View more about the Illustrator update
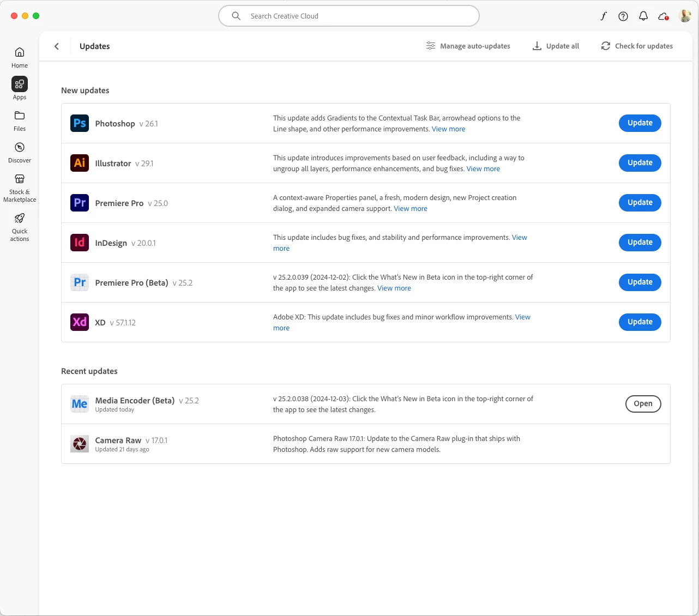Screen dimensions: 699x616 pos(483,169)
